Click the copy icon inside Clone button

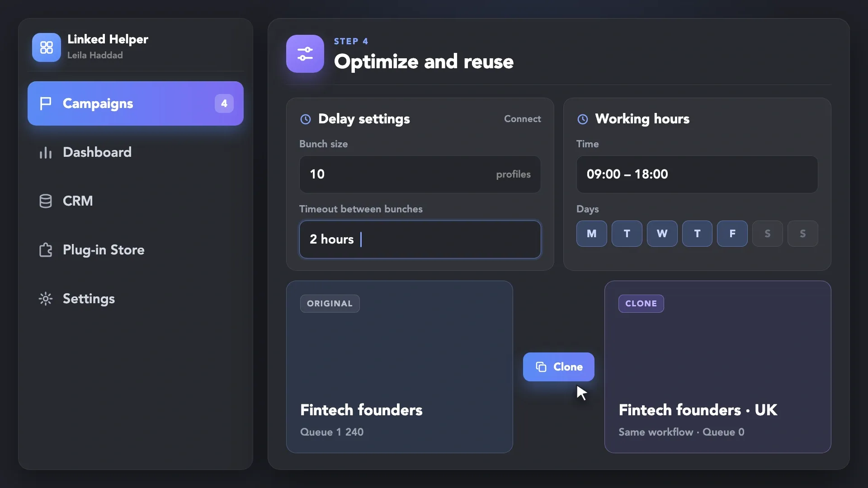pos(541,367)
